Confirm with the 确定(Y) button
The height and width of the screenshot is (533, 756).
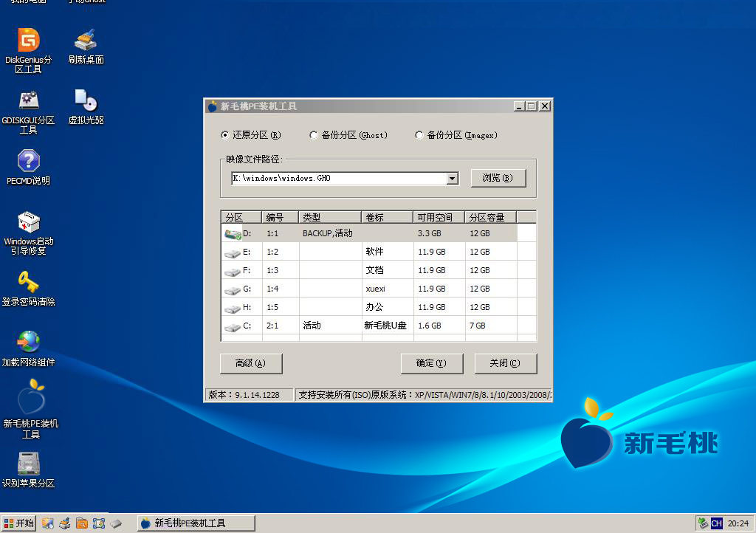(431, 363)
